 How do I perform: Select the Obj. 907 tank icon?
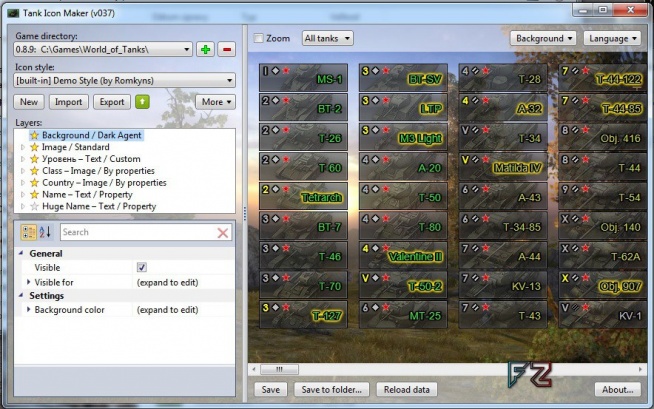tap(603, 285)
